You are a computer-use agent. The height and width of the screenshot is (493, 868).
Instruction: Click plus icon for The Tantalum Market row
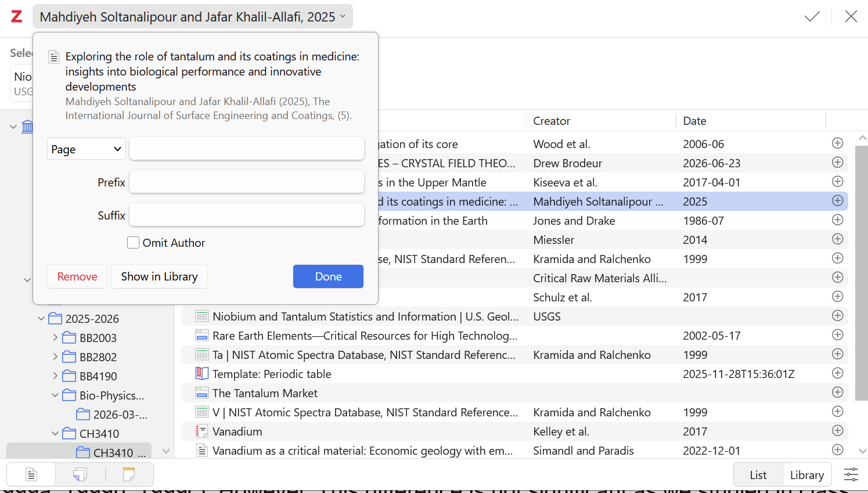pos(837,392)
